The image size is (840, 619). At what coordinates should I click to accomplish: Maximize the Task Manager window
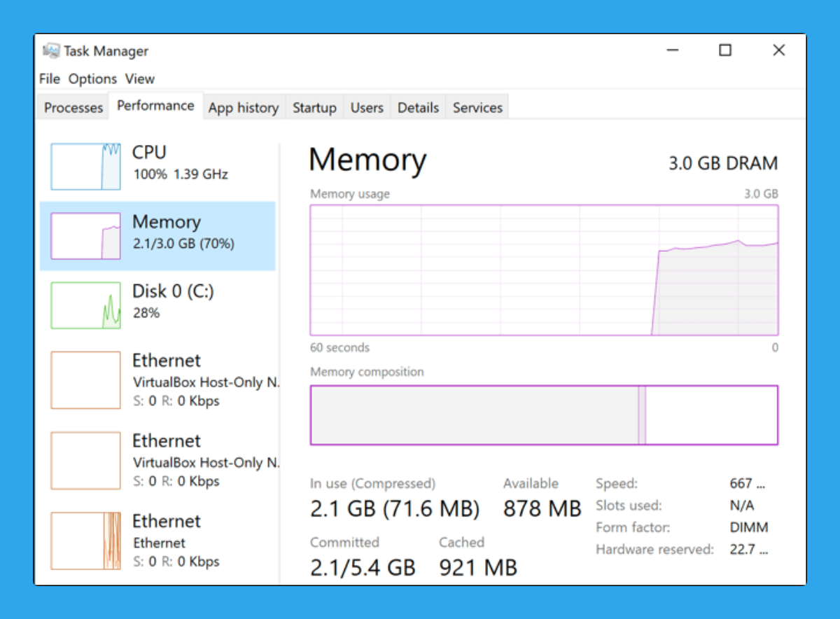click(x=725, y=50)
